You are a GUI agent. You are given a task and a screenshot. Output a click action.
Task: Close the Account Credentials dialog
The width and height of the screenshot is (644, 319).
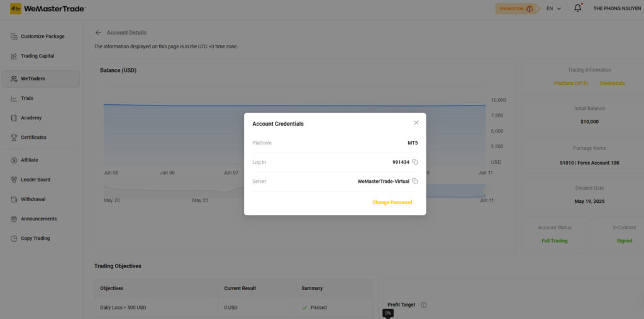click(x=416, y=123)
